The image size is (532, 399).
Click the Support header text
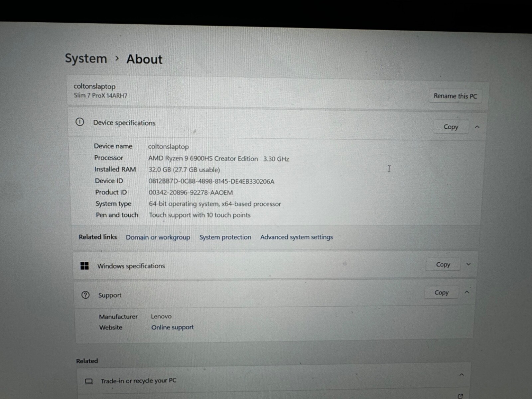point(110,295)
